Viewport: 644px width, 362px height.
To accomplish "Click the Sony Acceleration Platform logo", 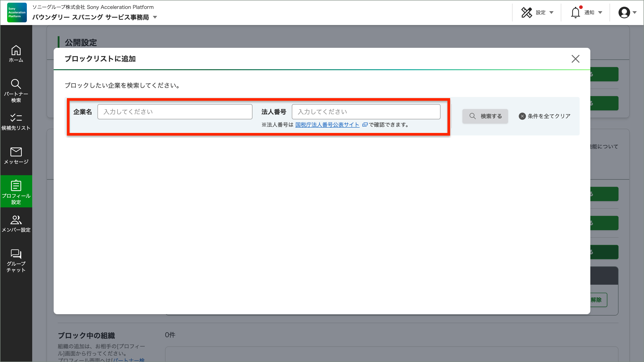I will pyautogui.click(x=17, y=12).
